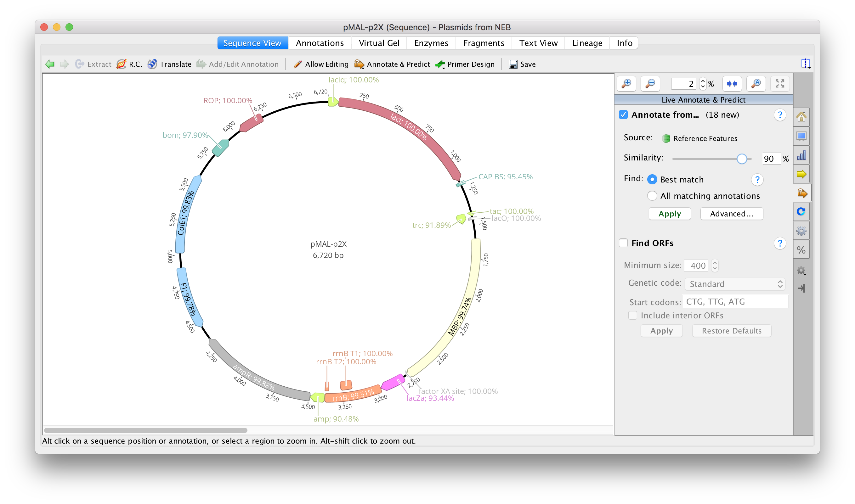Click help icon beside Find ORFs
Image resolution: width=855 pixels, height=504 pixels.
point(780,243)
